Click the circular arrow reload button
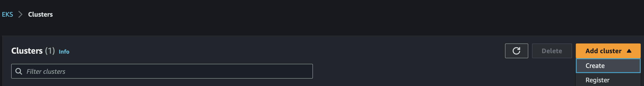 click(x=516, y=51)
